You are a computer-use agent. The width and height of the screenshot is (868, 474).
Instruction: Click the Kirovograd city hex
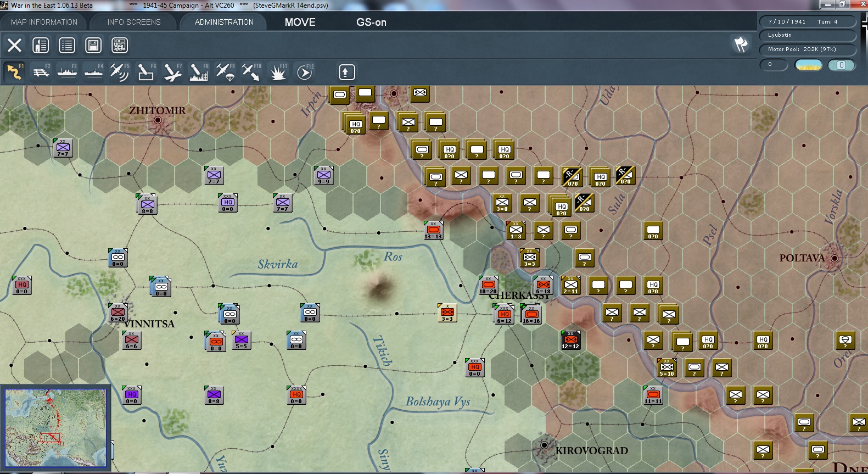click(x=544, y=445)
